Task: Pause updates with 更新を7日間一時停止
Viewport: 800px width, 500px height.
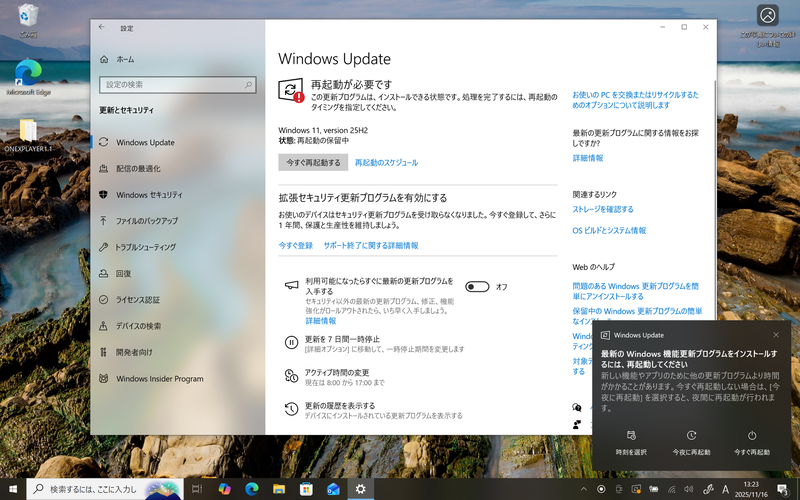Action: pos(342,339)
